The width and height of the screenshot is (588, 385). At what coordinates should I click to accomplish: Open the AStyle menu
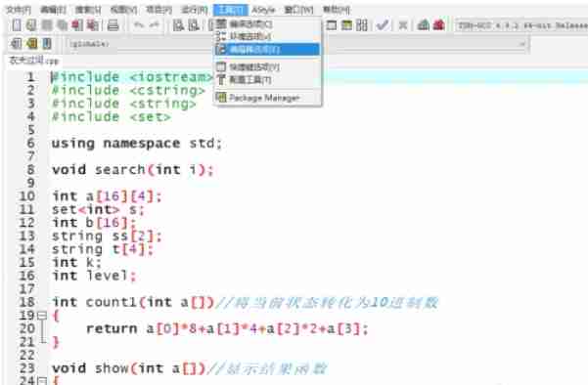click(263, 10)
